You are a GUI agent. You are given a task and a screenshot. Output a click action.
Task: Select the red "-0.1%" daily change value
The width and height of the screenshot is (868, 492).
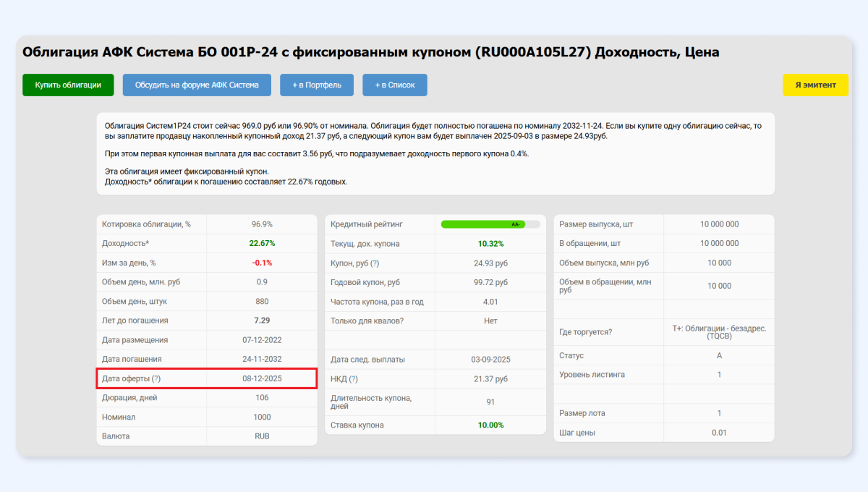pos(262,263)
